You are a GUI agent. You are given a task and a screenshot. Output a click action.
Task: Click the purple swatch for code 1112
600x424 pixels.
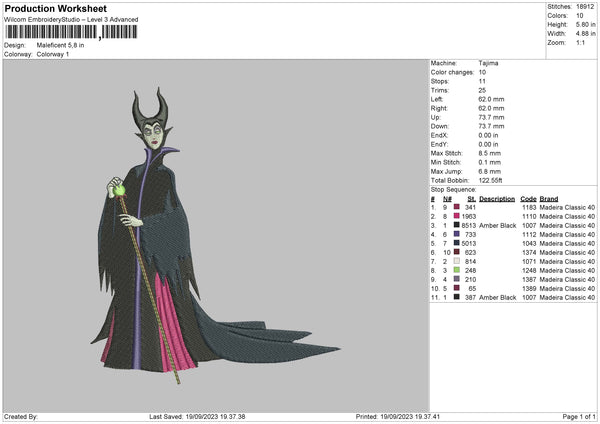tap(457, 234)
